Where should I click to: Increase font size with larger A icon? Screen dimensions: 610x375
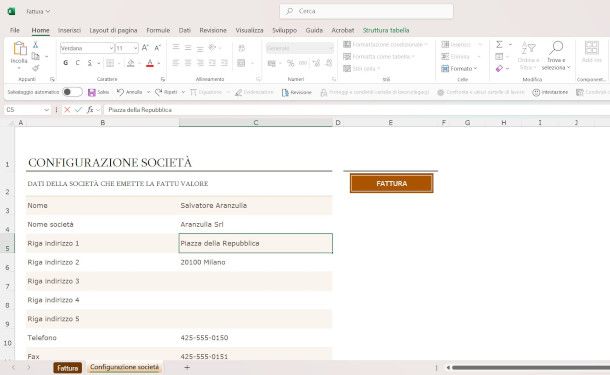(x=145, y=48)
